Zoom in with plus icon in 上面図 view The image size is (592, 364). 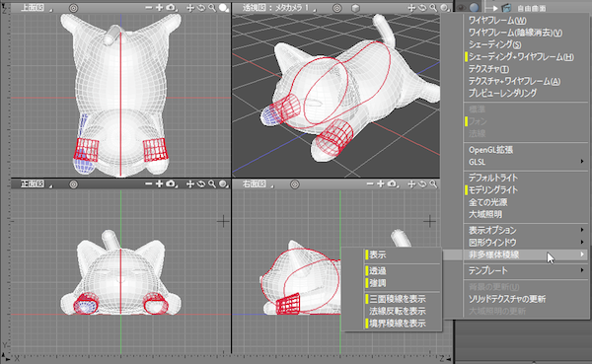point(159,8)
